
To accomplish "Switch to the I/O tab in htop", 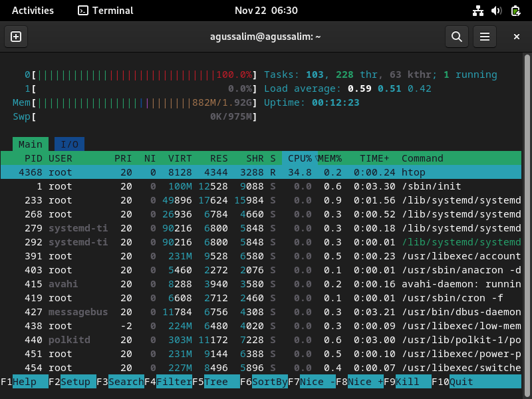I will (69, 144).
